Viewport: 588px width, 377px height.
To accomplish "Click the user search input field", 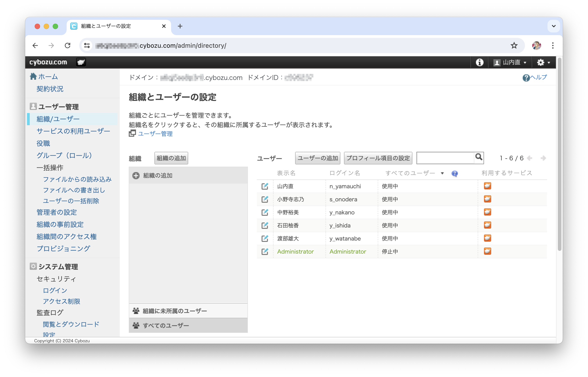I will click(x=445, y=158).
